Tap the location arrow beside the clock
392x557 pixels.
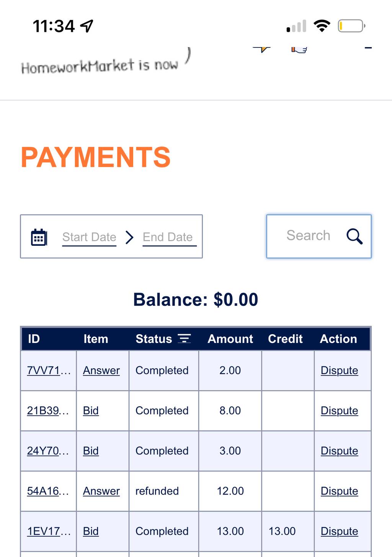point(87,26)
